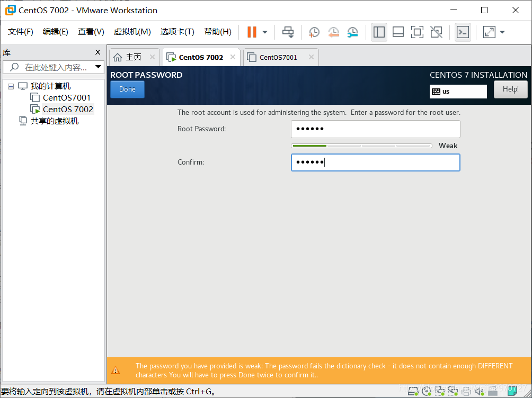The height and width of the screenshot is (398, 532).
Task: Close the 主页 tab
Action: tap(152, 57)
